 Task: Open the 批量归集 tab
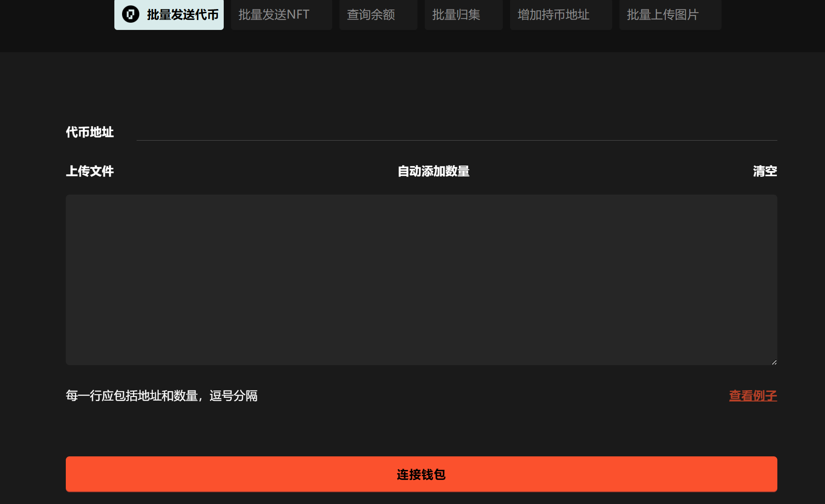(463, 15)
